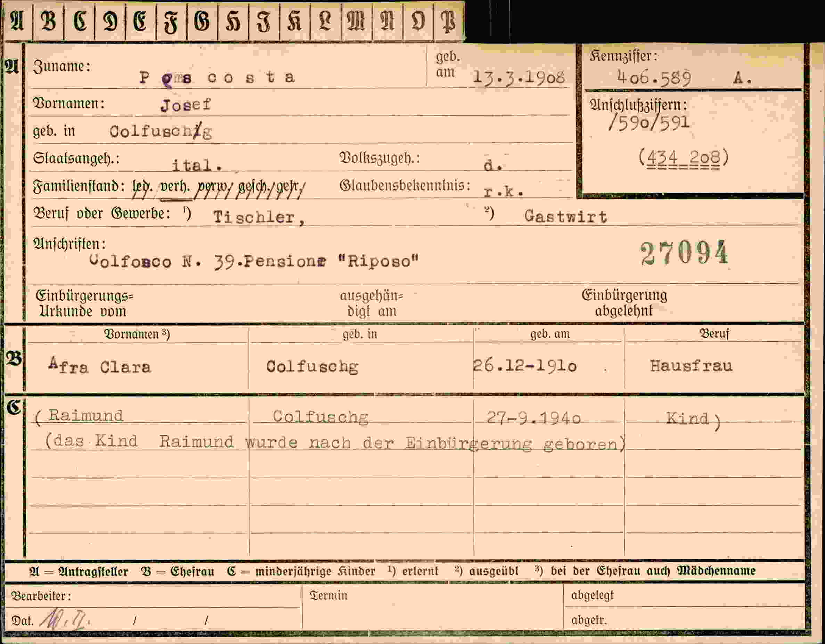Click the "ausgehändigt am" label

[x=372, y=303]
